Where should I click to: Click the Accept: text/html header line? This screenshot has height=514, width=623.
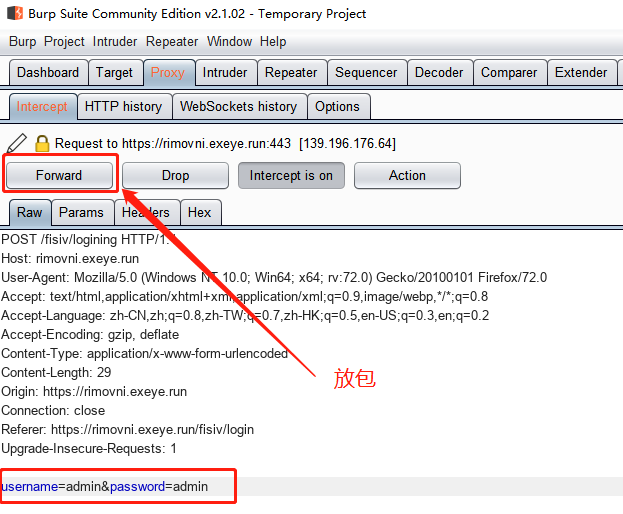pyautogui.click(x=244, y=296)
